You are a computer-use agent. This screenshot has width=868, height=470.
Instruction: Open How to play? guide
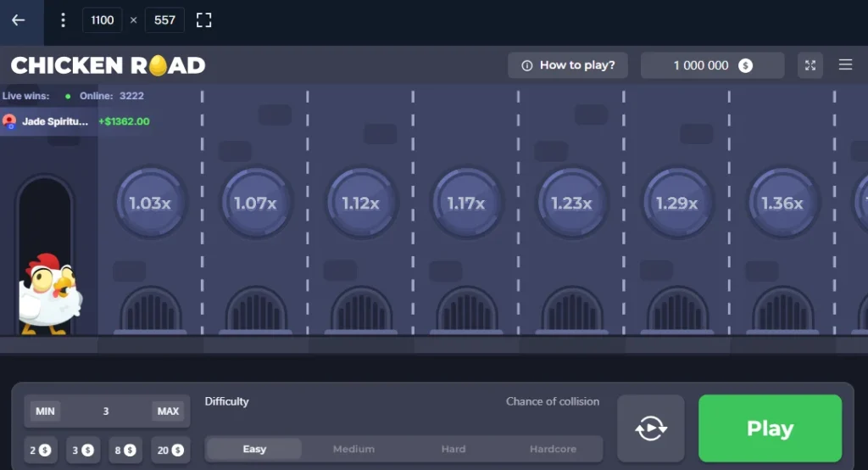tap(568, 65)
